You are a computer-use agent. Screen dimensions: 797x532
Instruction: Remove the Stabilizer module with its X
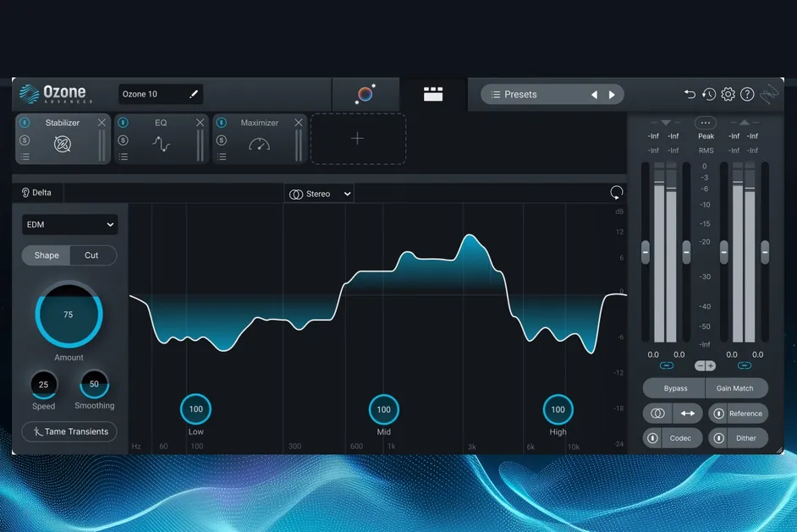[x=102, y=123]
